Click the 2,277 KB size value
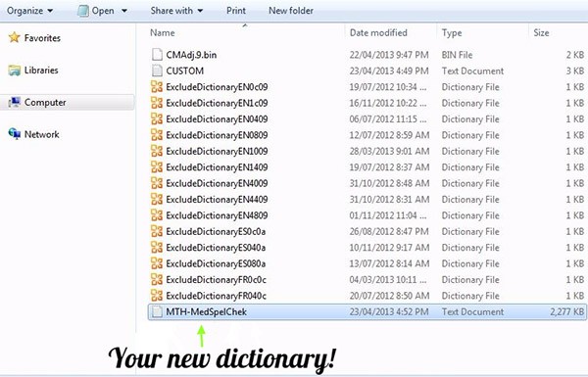Image resolution: width=588 pixels, height=377 pixels. (566, 311)
